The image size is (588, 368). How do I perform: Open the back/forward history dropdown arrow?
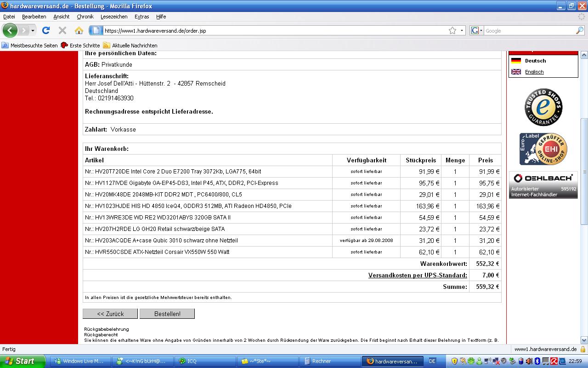pos(33,31)
